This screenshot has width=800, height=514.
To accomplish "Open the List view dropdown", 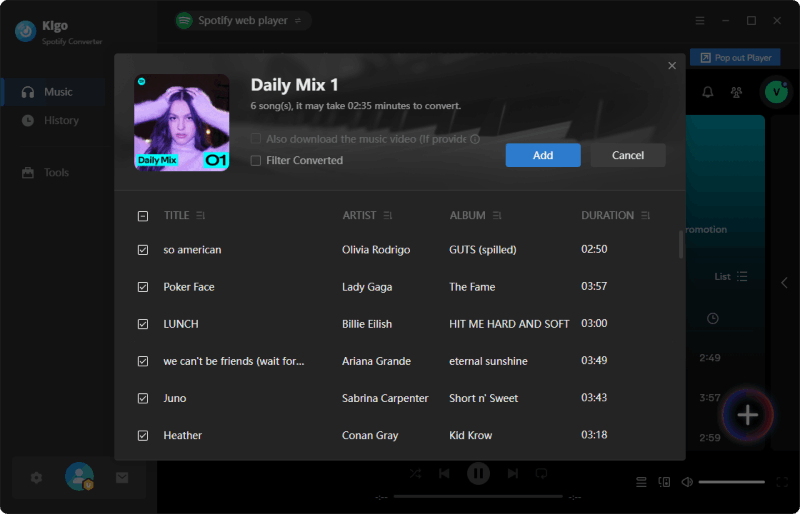I will pyautogui.click(x=731, y=276).
